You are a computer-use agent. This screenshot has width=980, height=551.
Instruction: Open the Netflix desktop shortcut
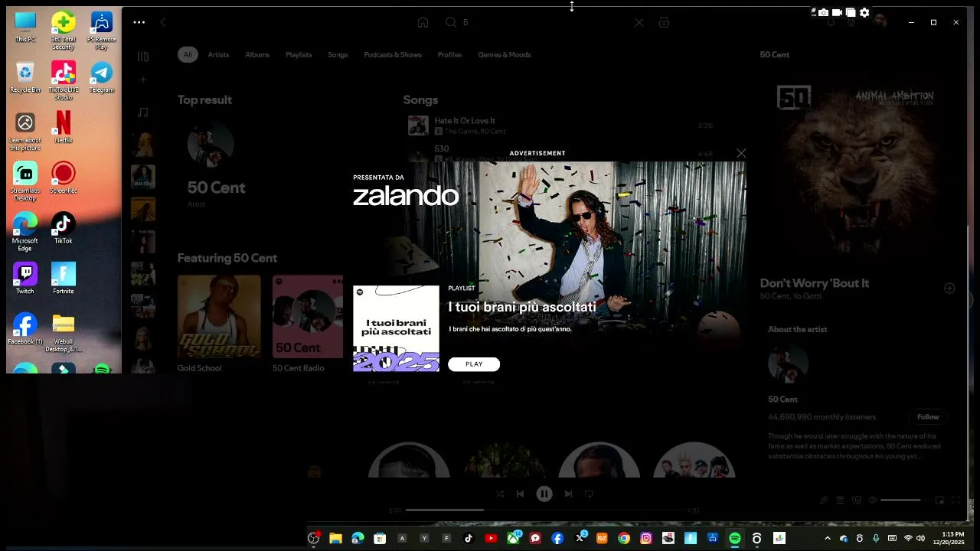point(64,127)
